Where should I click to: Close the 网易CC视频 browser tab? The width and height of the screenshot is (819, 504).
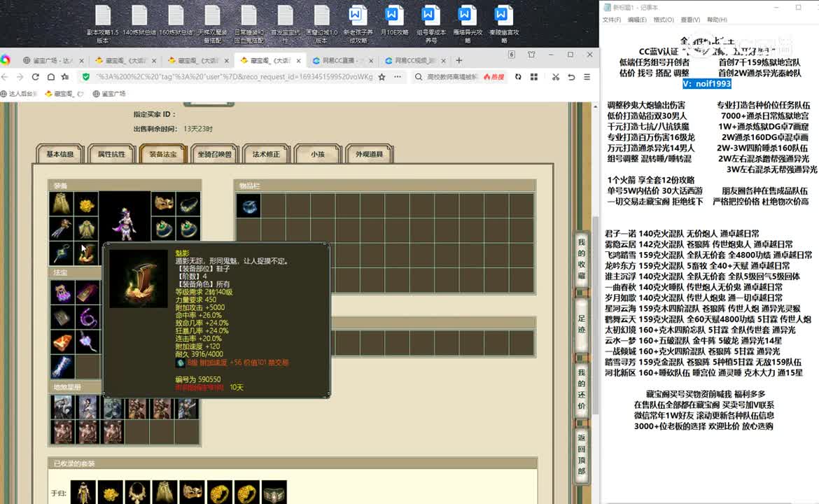(x=444, y=61)
